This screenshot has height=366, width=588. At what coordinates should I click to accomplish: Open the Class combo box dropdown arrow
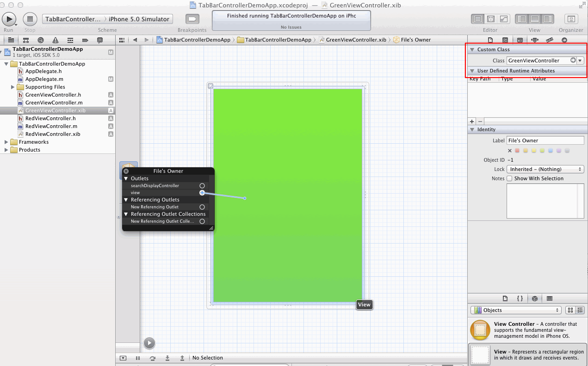(x=580, y=61)
